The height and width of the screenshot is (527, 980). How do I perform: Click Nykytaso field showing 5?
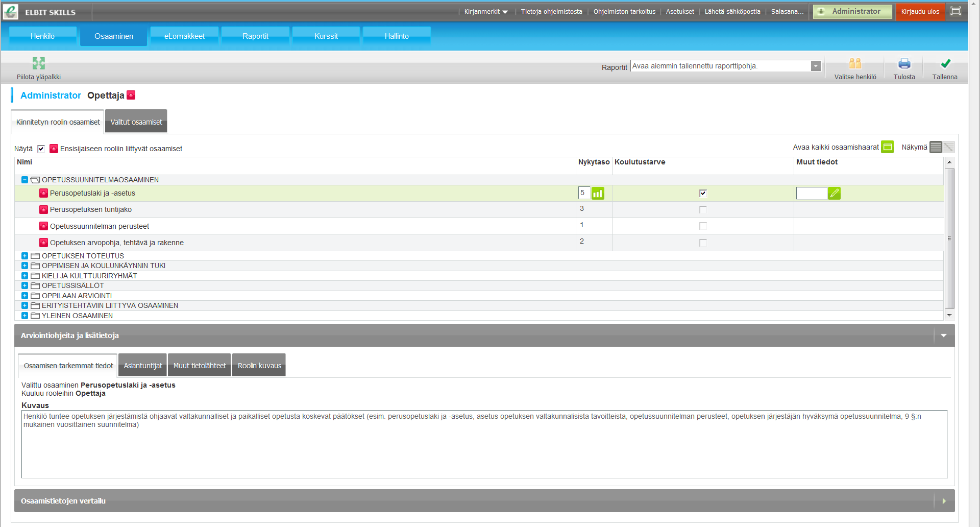click(584, 193)
